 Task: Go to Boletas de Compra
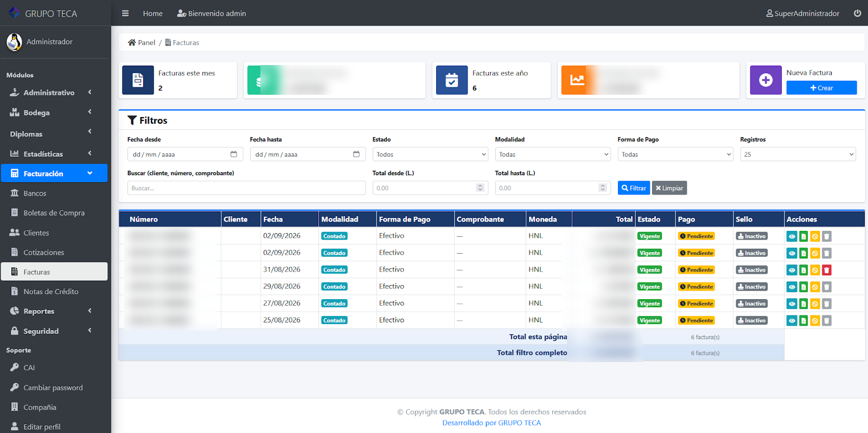pyautogui.click(x=54, y=213)
